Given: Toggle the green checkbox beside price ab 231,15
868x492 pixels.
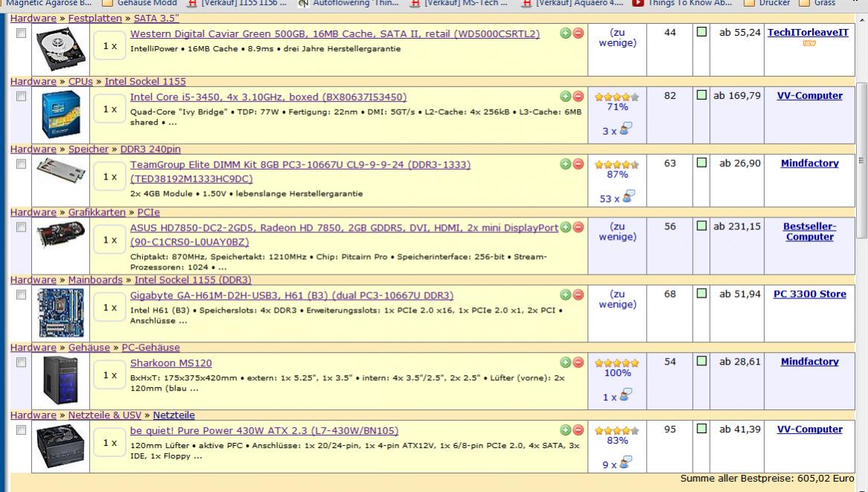Looking at the screenshot, I should pos(701,226).
